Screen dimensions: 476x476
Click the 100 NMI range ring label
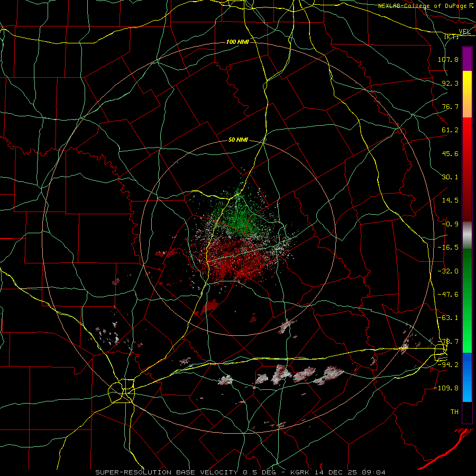[237, 42]
